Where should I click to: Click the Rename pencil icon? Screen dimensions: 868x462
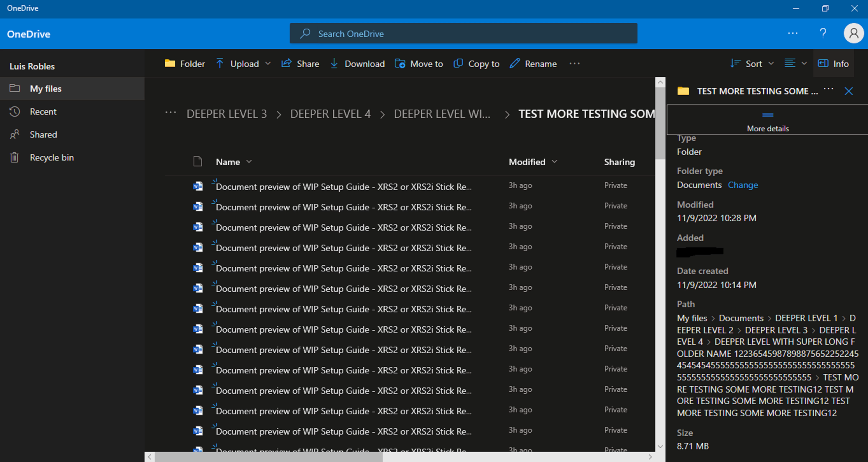(x=515, y=63)
